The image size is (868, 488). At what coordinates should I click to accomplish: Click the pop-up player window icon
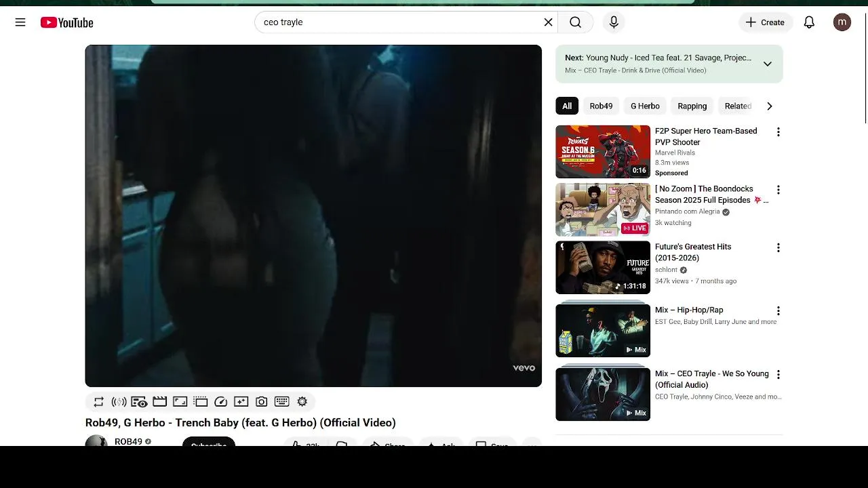point(200,402)
